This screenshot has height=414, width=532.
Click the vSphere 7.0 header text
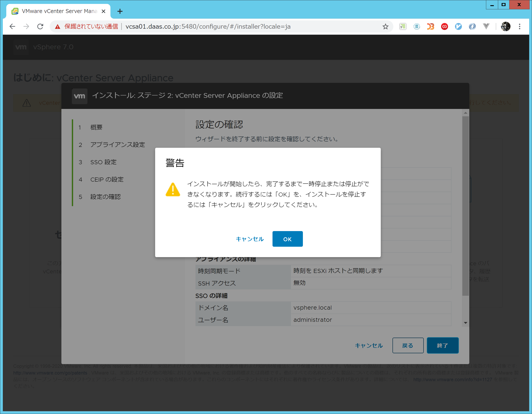click(53, 47)
